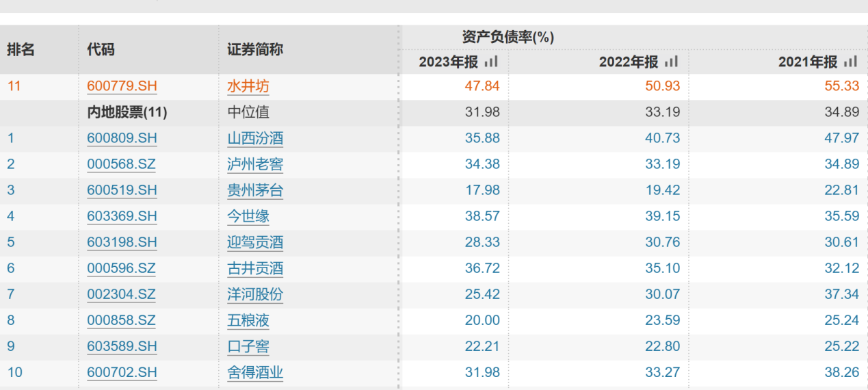Open the 五粮液 stock link
The image size is (868, 390).
tap(248, 320)
